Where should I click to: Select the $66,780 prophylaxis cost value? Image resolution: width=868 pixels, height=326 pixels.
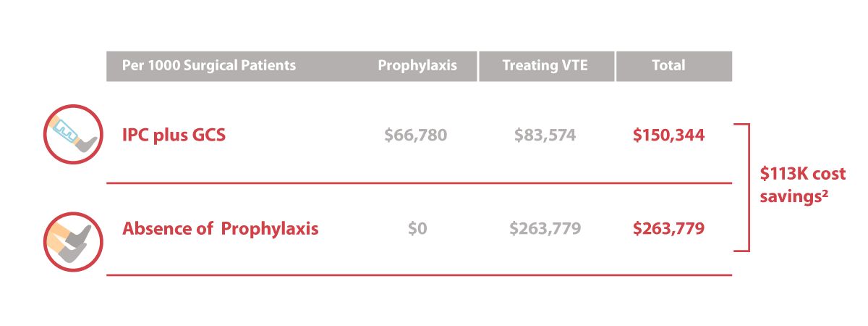click(x=416, y=135)
